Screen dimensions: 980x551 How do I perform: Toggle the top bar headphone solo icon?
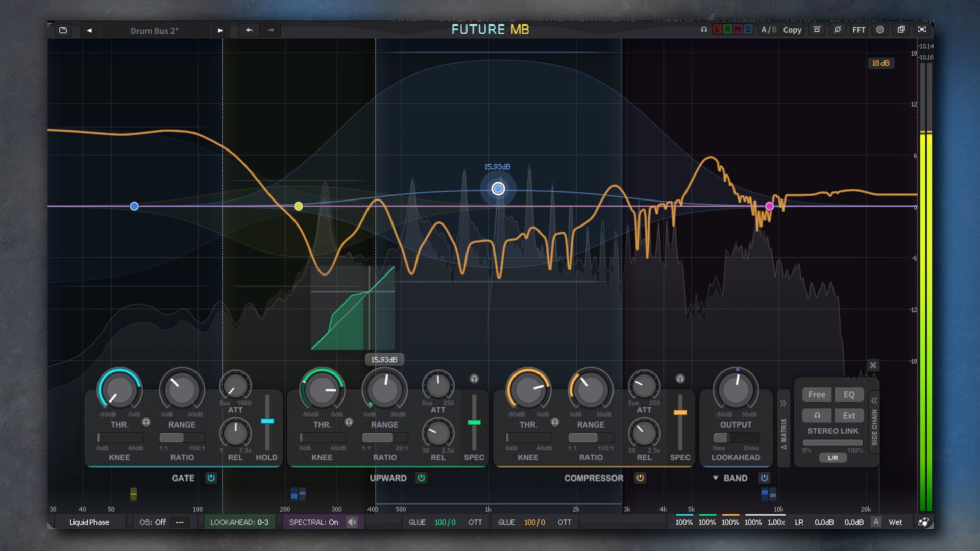tap(704, 30)
